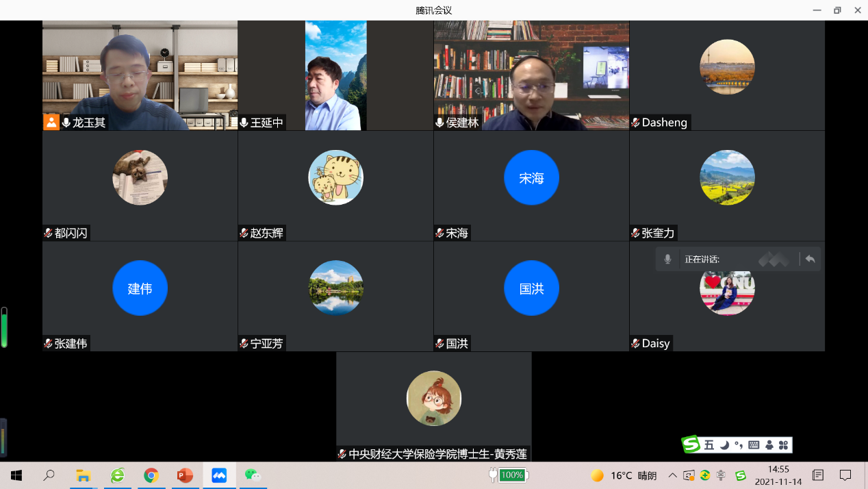Open PowerPoint from the taskbar
Viewport: 868px width, 489px height.
pos(185,475)
